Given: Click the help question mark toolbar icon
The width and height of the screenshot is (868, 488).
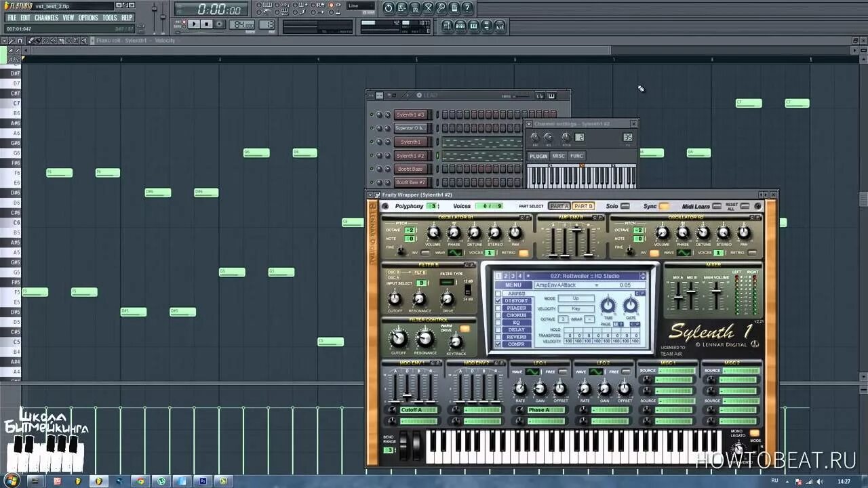Looking at the screenshot, I should [x=467, y=8].
